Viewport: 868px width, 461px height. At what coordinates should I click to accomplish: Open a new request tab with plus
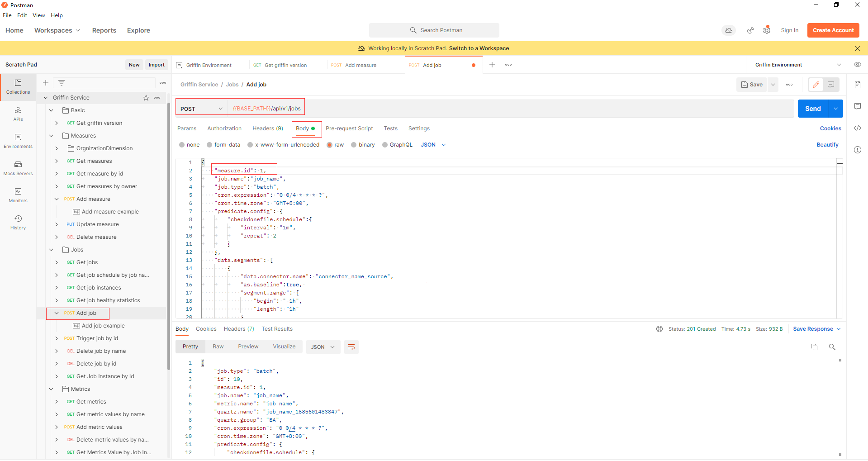(492, 65)
